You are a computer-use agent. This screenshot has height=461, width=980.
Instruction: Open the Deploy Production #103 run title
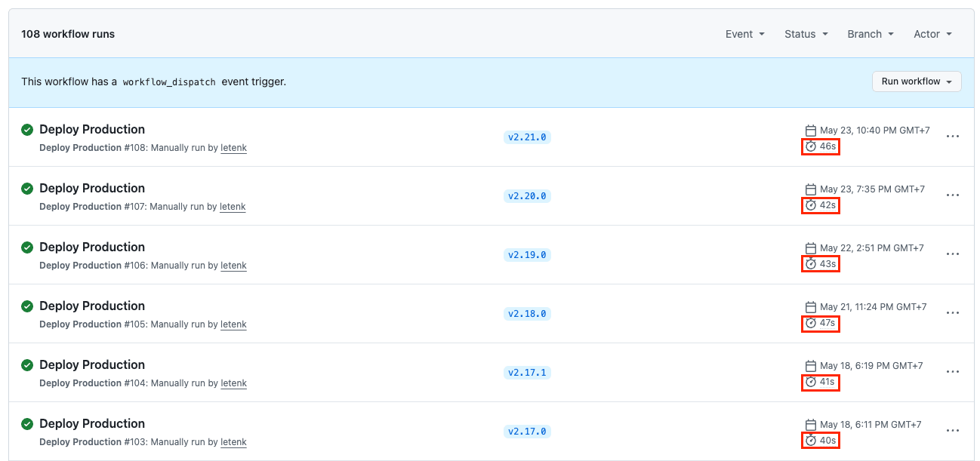pos(92,423)
